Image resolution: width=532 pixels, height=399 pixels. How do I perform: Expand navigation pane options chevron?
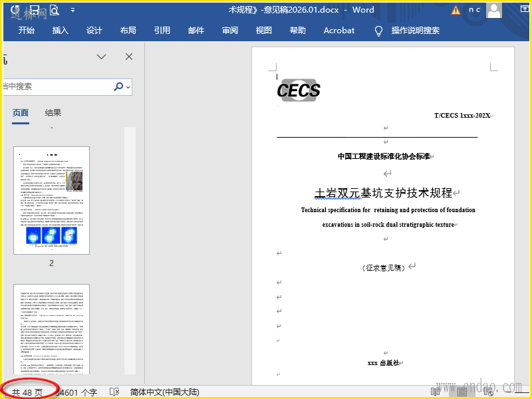point(102,57)
